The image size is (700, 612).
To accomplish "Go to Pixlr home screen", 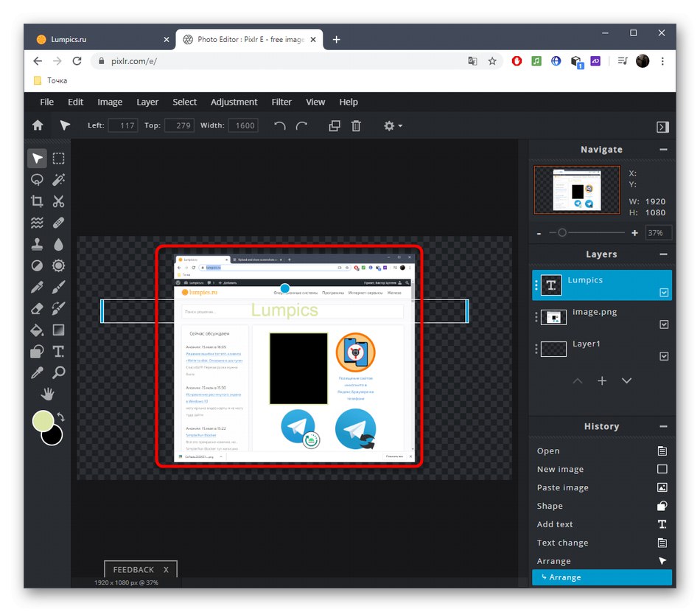I will (38, 125).
